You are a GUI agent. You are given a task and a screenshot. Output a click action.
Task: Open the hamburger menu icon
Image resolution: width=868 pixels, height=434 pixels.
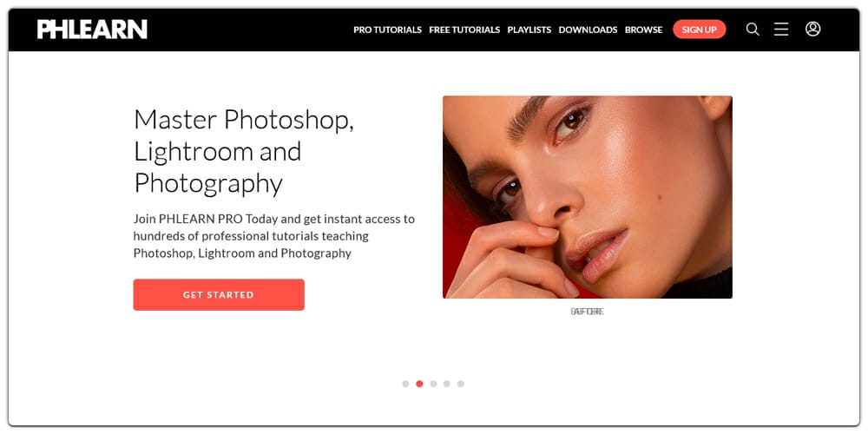(781, 30)
